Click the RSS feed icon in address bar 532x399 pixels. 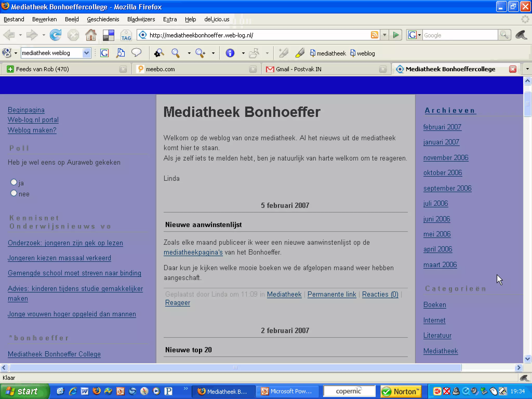click(374, 35)
